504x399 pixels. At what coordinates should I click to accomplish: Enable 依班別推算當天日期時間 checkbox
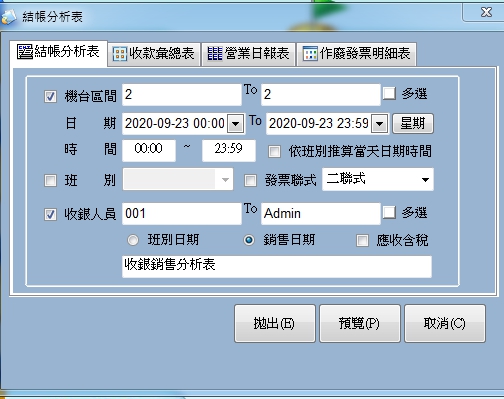[x=274, y=151]
